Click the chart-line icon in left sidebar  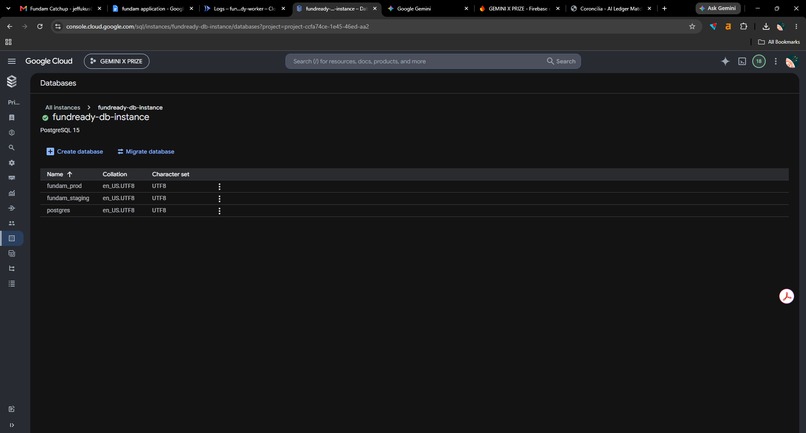coord(12,193)
